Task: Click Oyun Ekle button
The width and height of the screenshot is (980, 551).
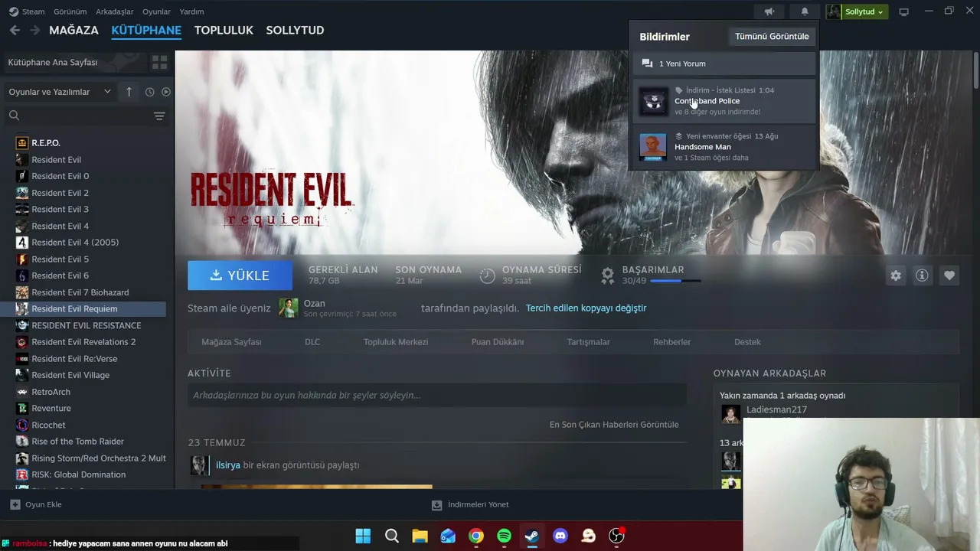Action: (x=36, y=504)
